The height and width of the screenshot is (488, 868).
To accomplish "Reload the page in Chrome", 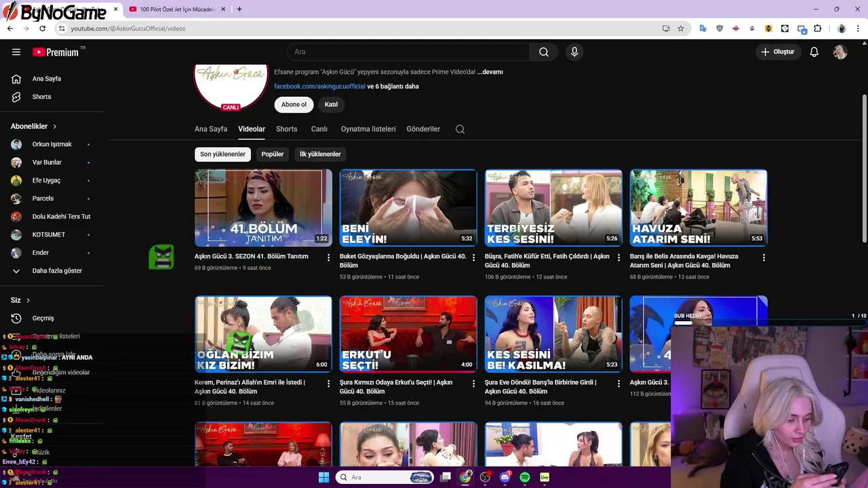I will 42,28.
